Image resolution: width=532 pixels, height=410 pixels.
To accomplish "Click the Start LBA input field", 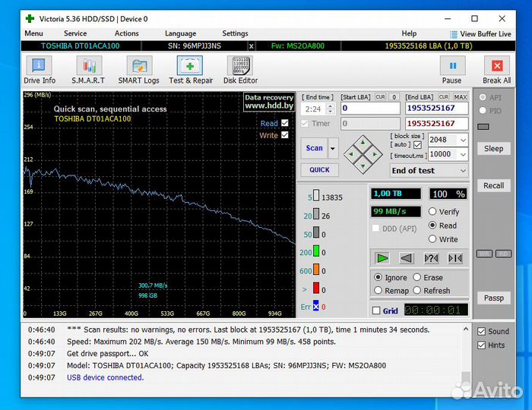I will pyautogui.click(x=369, y=108).
